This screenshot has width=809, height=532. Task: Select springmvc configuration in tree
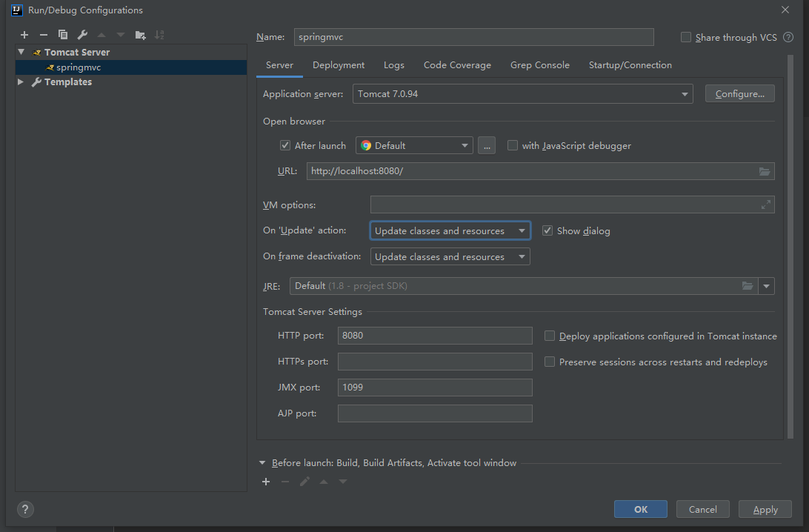[x=78, y=67]
